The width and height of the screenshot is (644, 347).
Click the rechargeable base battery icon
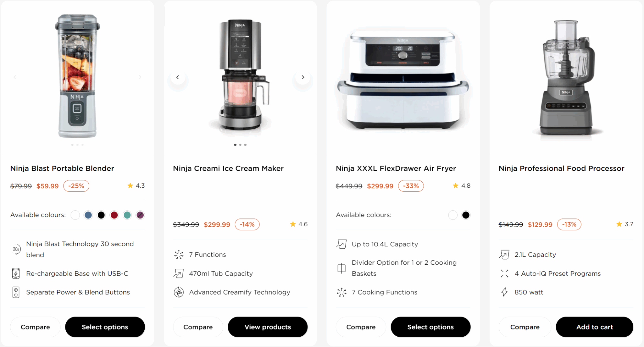(x=16, y=273)
